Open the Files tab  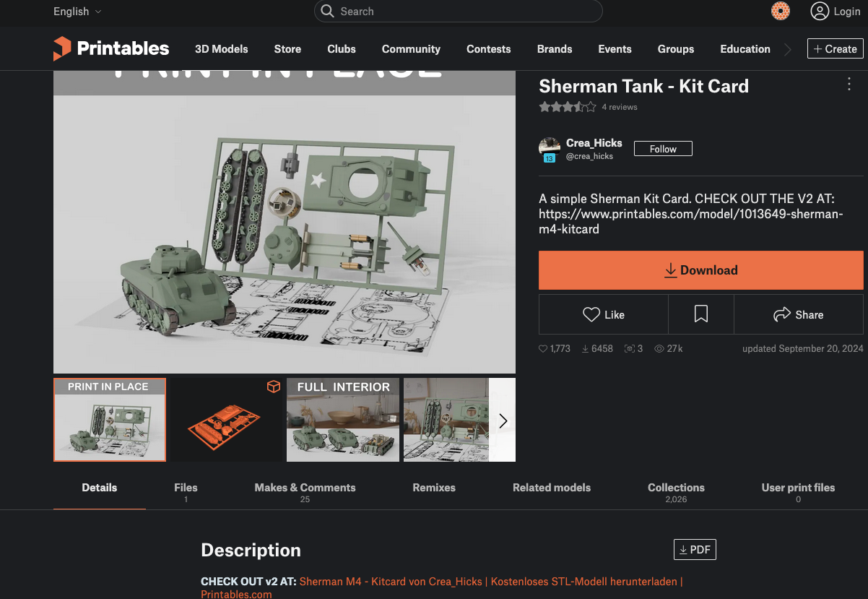186,488
